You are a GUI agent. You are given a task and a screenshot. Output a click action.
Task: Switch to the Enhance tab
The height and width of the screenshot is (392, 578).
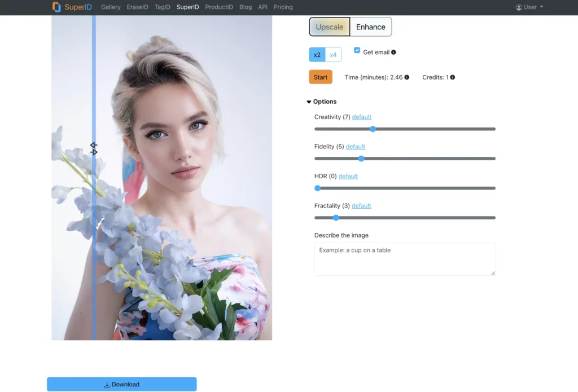coord(371,27)
